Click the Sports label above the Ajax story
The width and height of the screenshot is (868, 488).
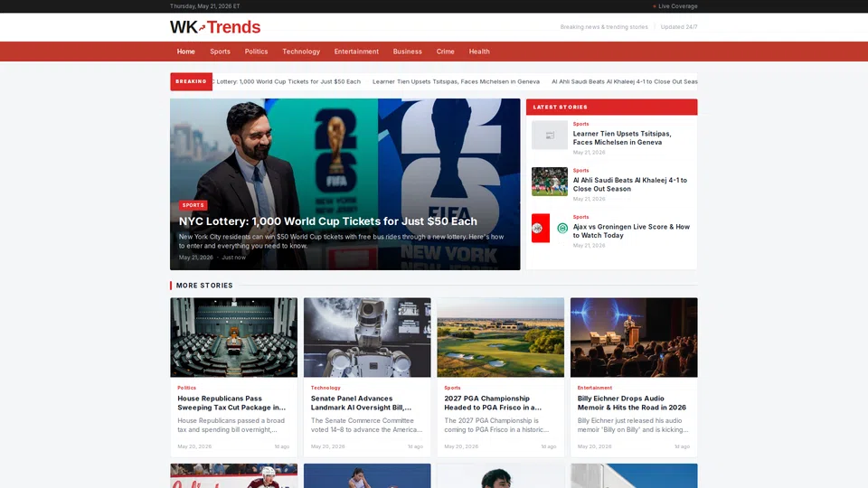pos(580,217)
